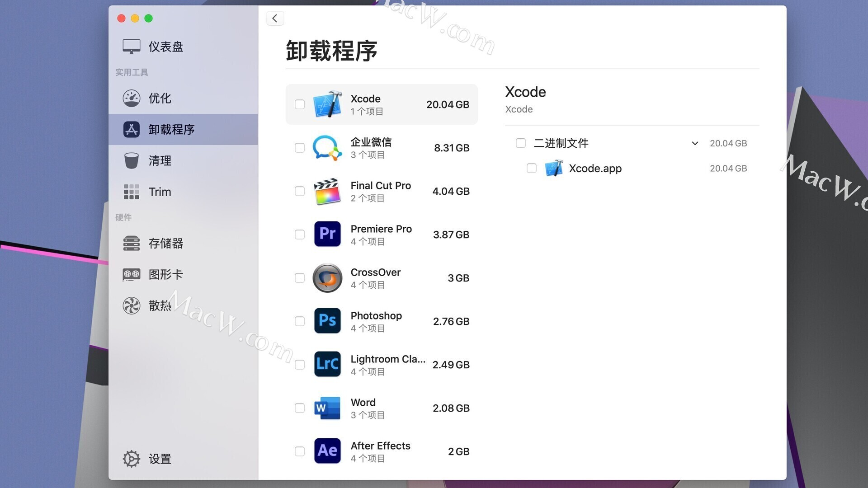Image resolution: width=868 pixels, height=488 pixels.
Task: Click the Premiere Pro Pr icon
Action: tap(327, 235)
